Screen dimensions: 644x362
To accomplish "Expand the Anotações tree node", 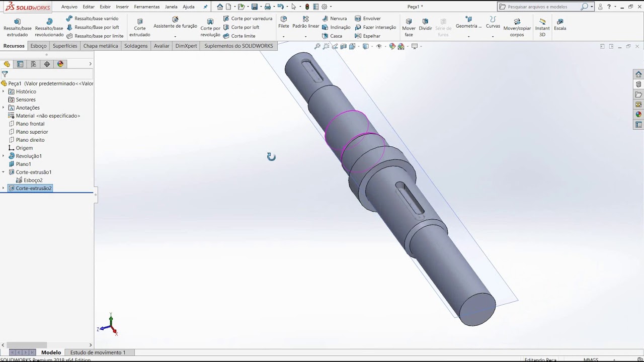I will (x=4, y=108).
